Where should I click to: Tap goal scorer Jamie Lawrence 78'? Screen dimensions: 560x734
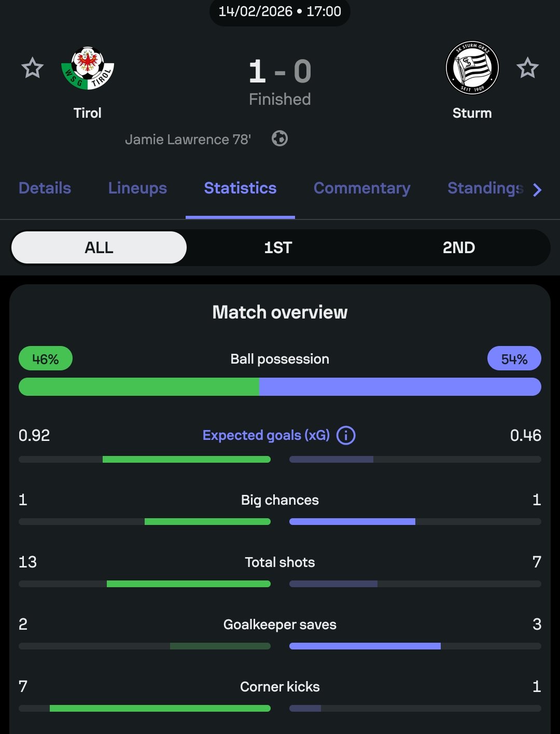(x=188, y=140)
